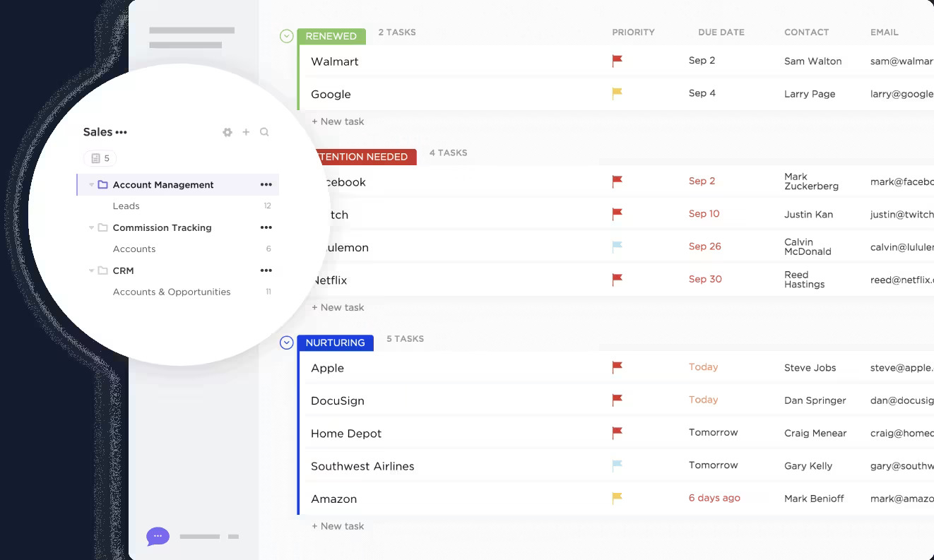Sort by the Email column header
The image size is (934, 560).
tap(885, 32)
